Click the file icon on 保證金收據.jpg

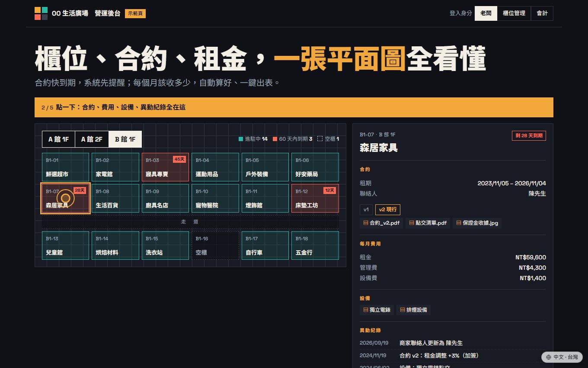tap(459, 223)
